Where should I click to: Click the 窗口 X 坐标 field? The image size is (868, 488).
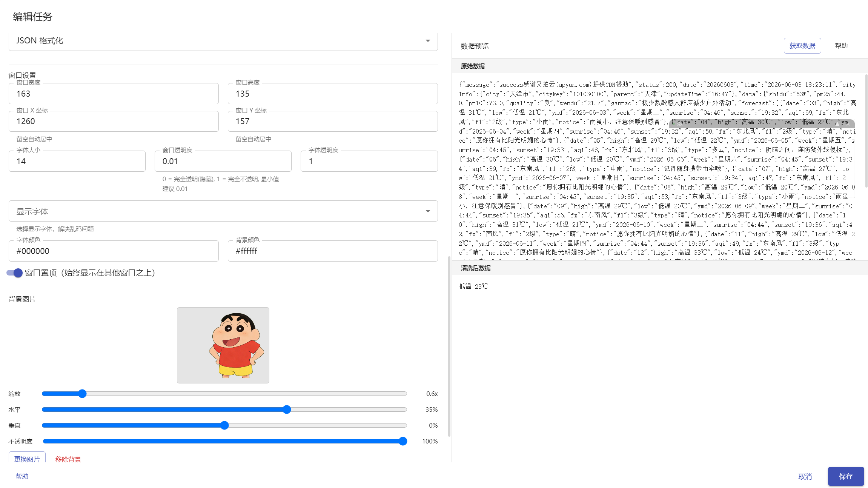click(x=114, y=121)
